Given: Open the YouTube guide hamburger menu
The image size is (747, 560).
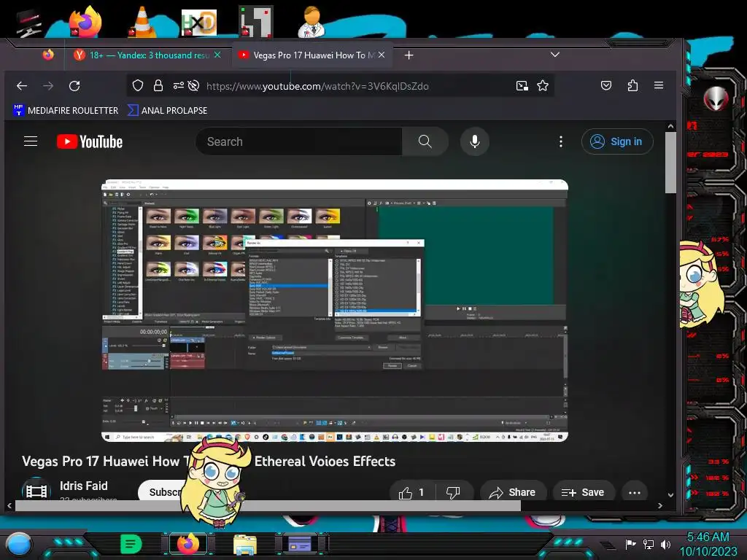Looking at the screenshot, I should 31,141.
